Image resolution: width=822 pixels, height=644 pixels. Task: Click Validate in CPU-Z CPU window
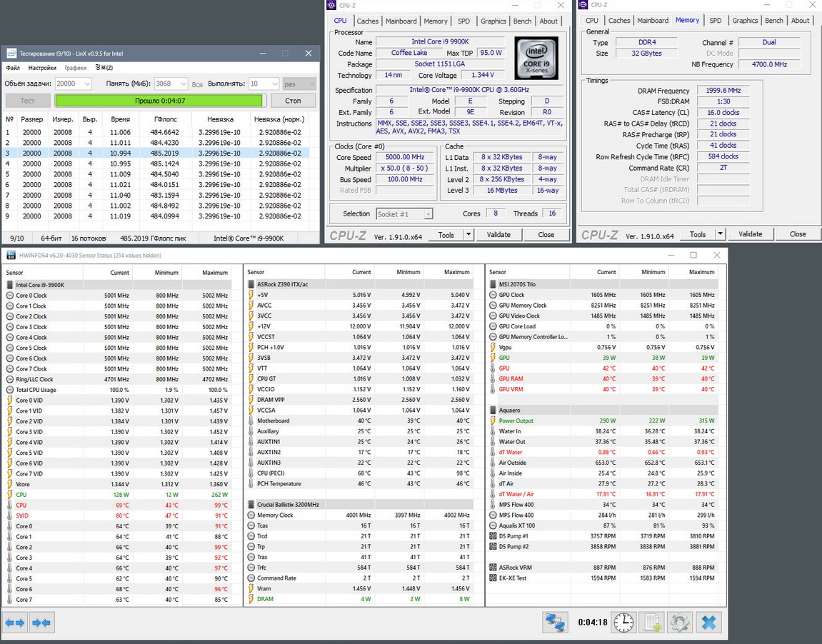tap(498, 235)
